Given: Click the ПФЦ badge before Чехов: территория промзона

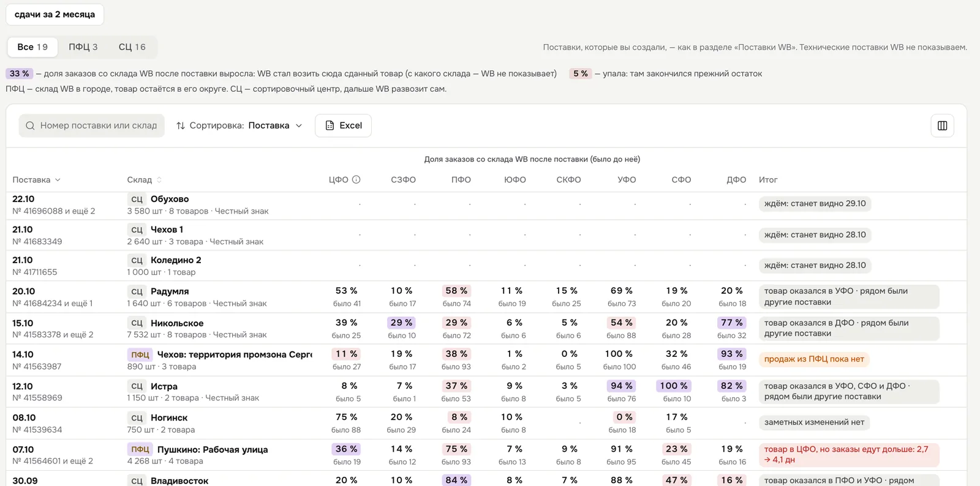Looking at the screenshot, I should pyautogui.click(x=140, y=354).
